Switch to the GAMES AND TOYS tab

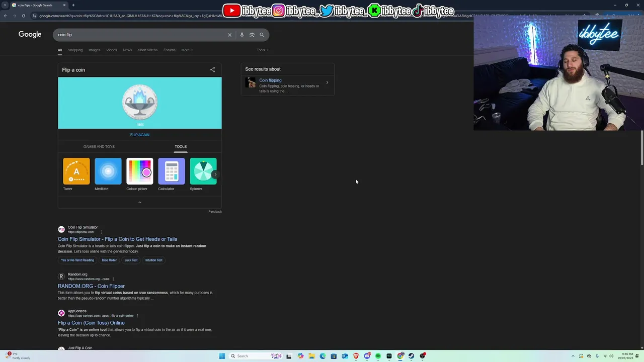click(99, 146)
